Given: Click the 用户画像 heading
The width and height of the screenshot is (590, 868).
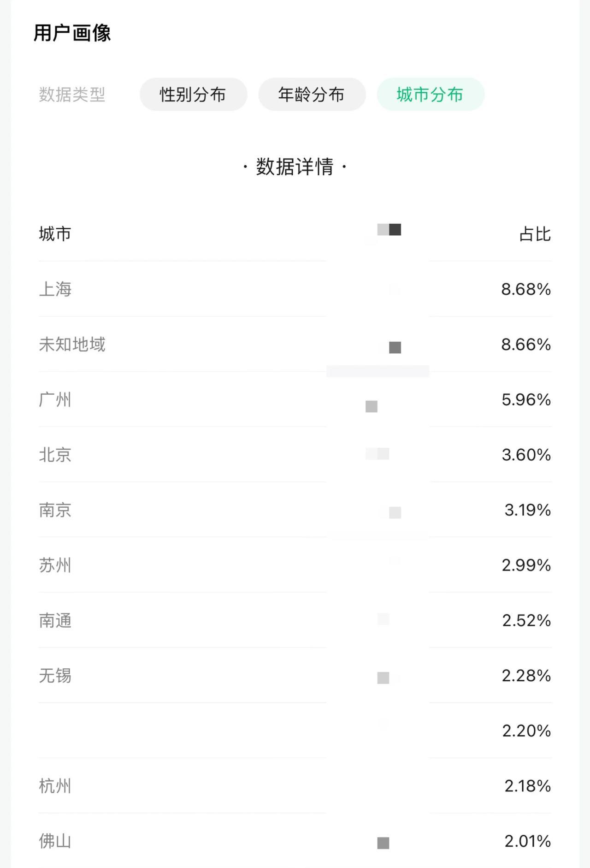Looking at the screenshot, I should 72,33.
